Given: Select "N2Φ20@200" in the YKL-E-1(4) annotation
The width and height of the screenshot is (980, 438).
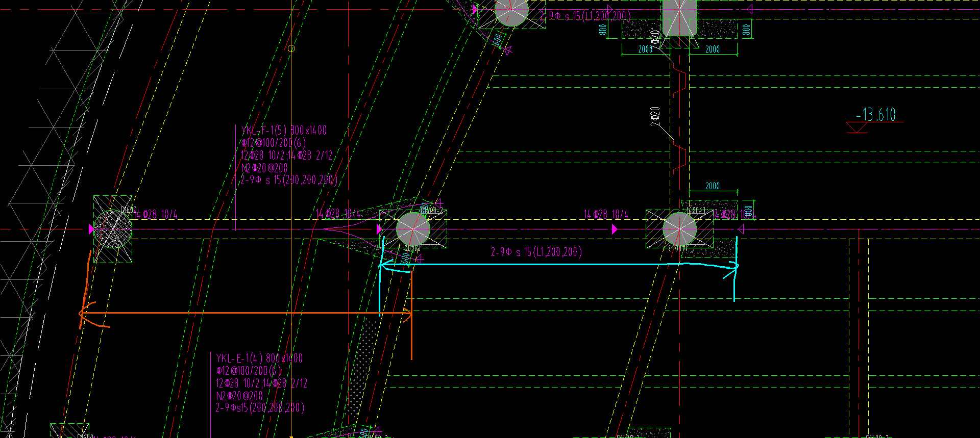Looking at the screenshot, I should [x=239, y=396].
